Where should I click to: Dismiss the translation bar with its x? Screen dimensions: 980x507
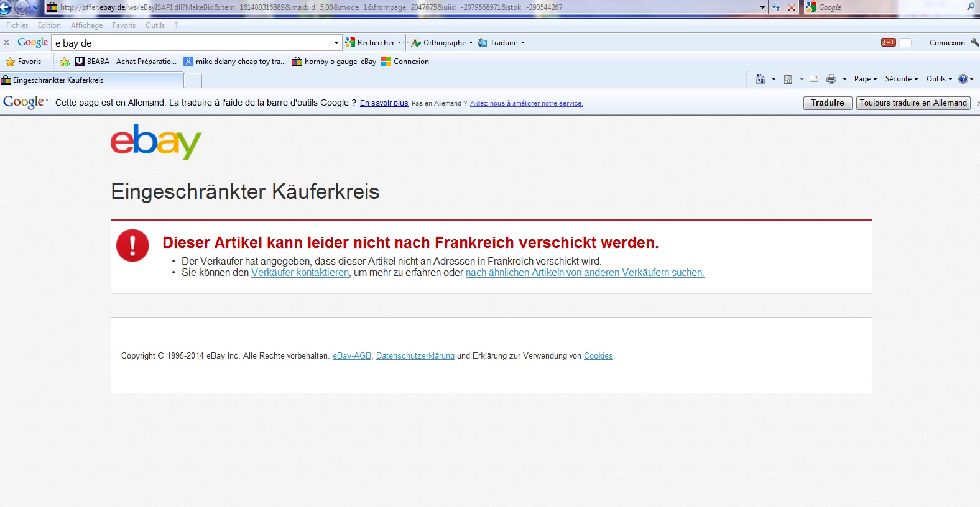pos(977,103)
